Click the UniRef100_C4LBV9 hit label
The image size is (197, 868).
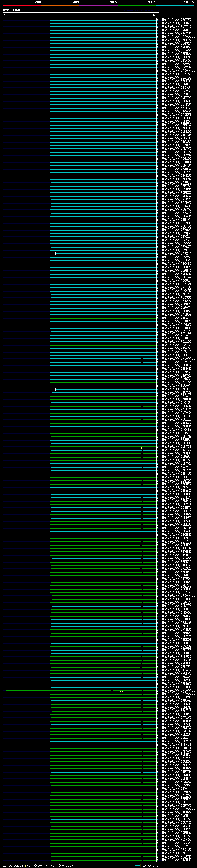point(177,812)
